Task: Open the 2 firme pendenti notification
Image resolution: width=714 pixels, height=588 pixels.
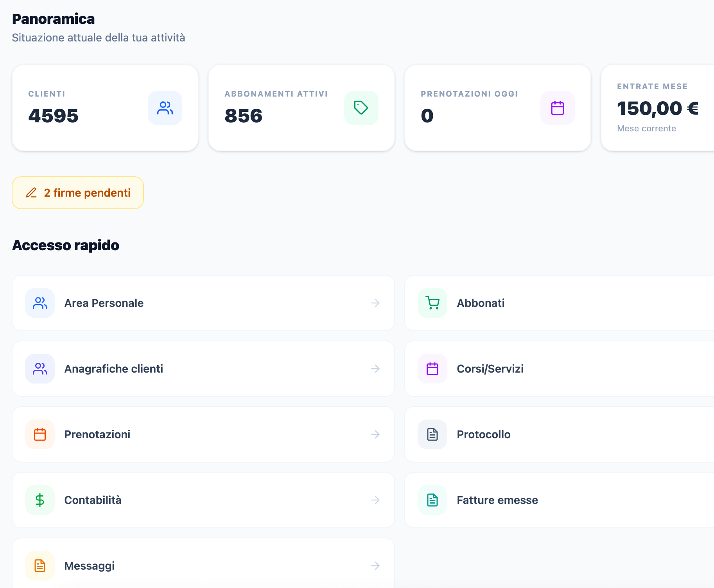Action: (x=77, y=193)
